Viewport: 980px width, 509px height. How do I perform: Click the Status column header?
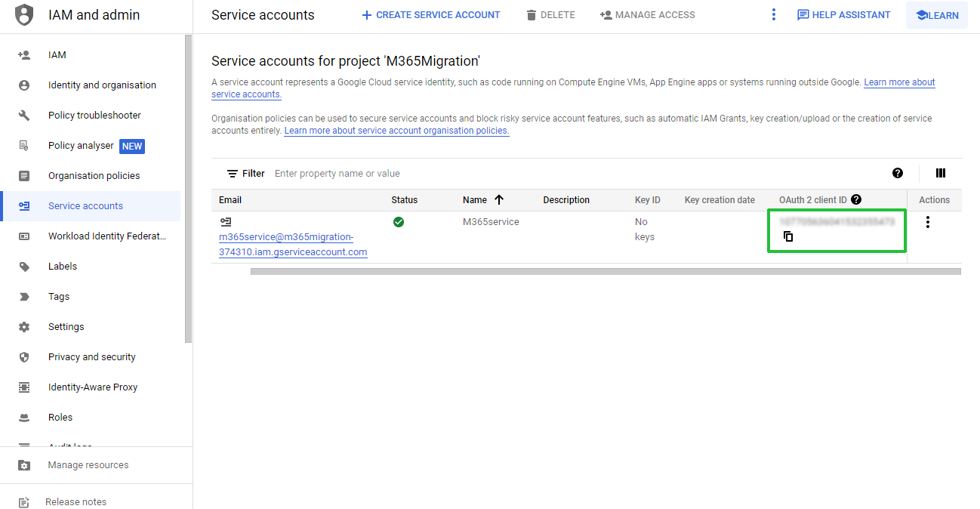click(x=404, y=200)
